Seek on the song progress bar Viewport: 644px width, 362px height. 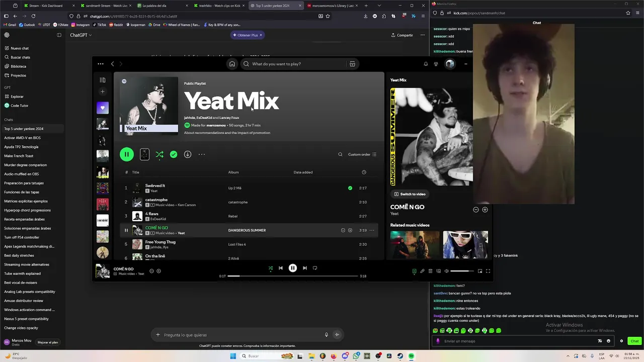tap(293, 276)
